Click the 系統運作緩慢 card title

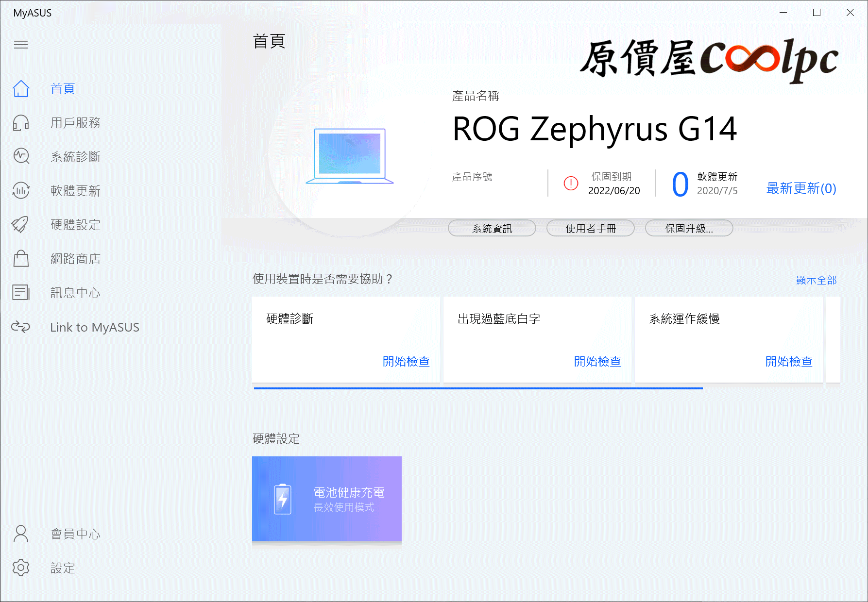click(684, 318)
